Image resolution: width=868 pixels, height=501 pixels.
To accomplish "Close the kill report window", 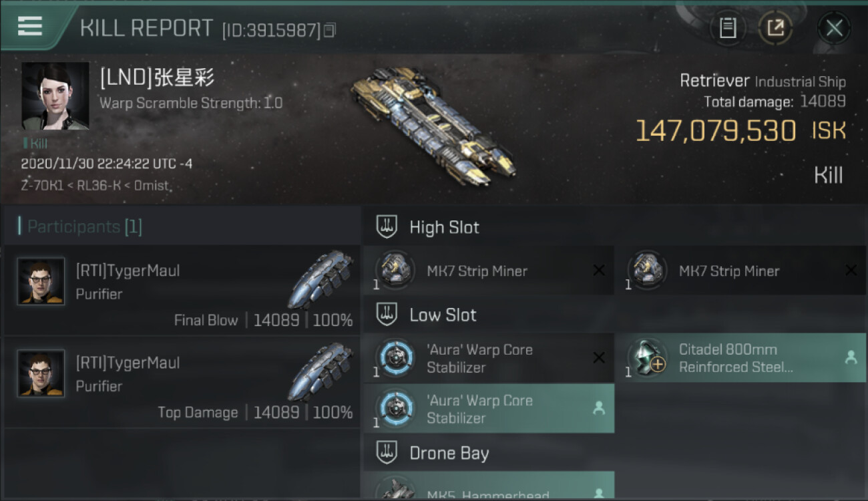I will (x=834, y=28).
